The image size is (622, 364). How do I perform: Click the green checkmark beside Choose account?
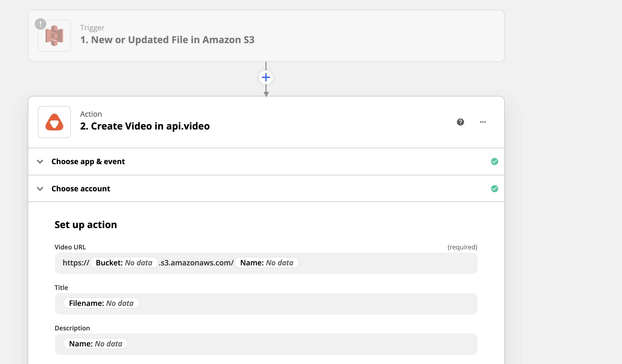(495, 188)
